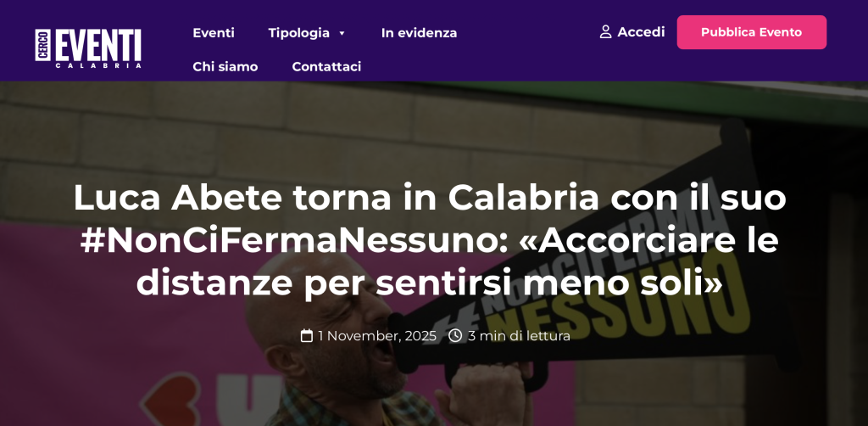Click the megaphone in the hero image
The width and height of the screenshot is (868, 426).
point(581,261)
